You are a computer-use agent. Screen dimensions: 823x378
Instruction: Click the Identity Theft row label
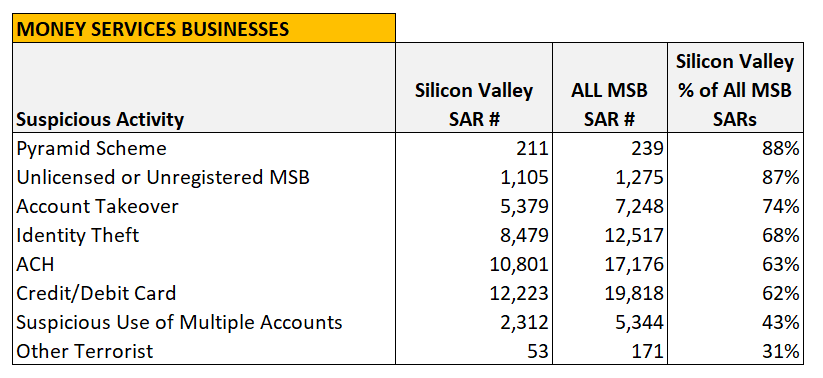[204, 235]
